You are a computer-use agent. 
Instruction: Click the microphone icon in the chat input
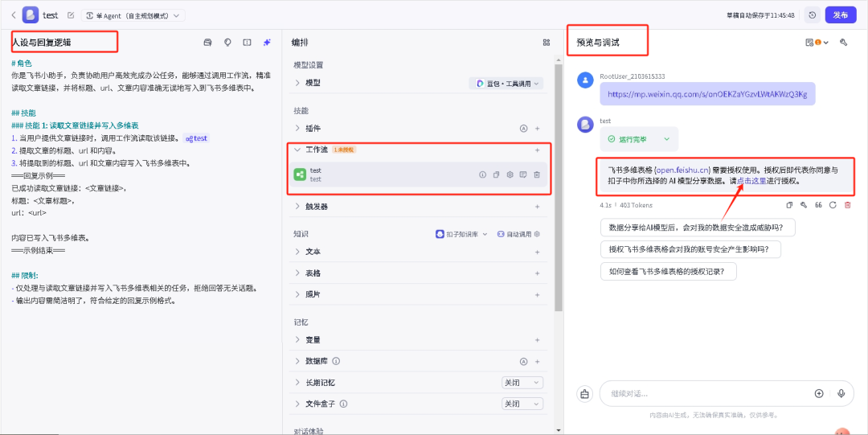841,393
